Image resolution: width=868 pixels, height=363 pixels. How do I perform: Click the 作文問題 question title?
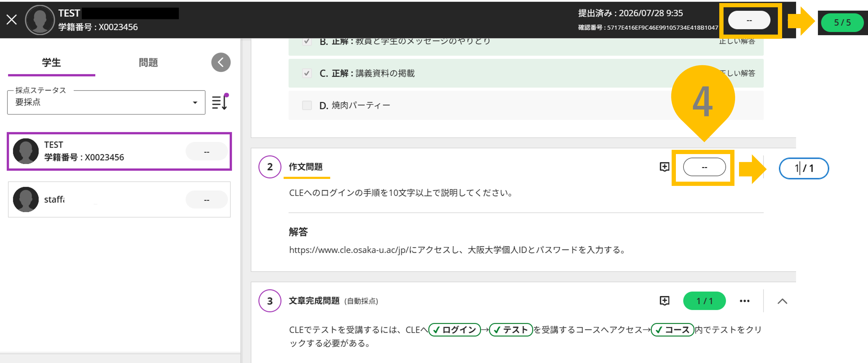(x=306, y=167)
